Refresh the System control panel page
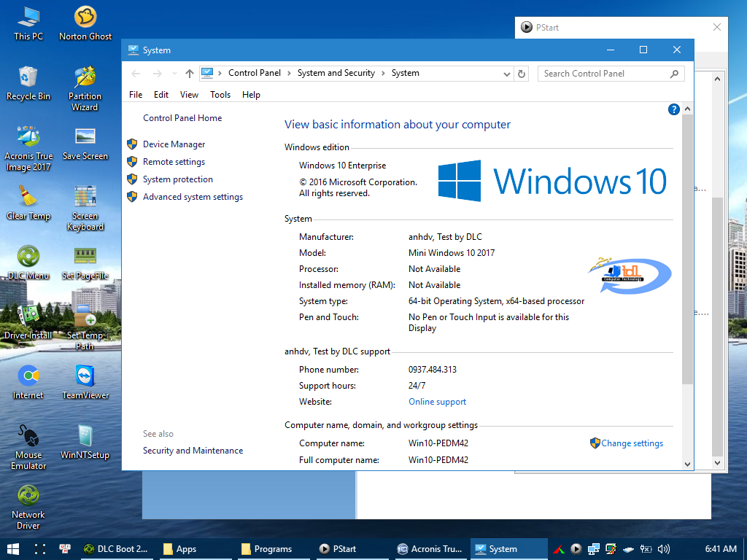 tap(522, 74)
